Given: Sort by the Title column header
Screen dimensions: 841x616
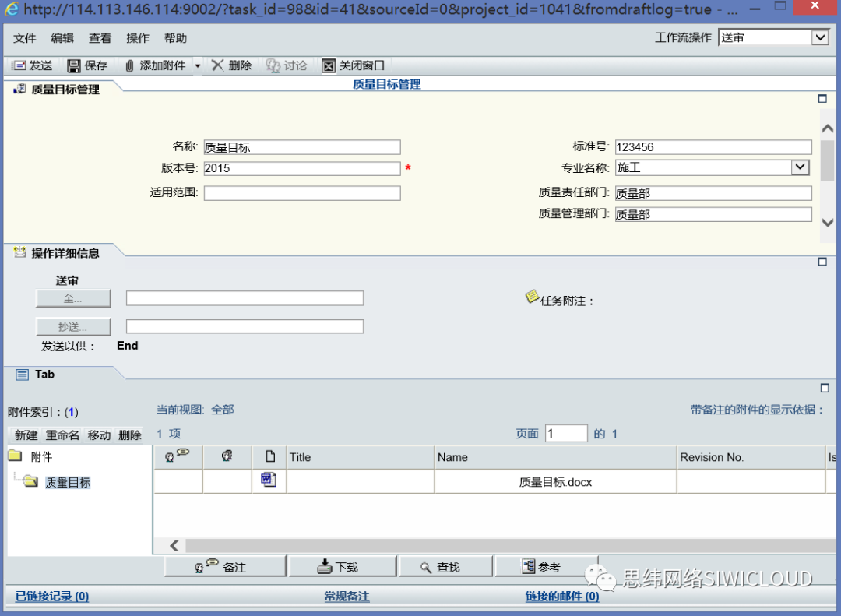Looking at the screenshot, I should (361, 457).
